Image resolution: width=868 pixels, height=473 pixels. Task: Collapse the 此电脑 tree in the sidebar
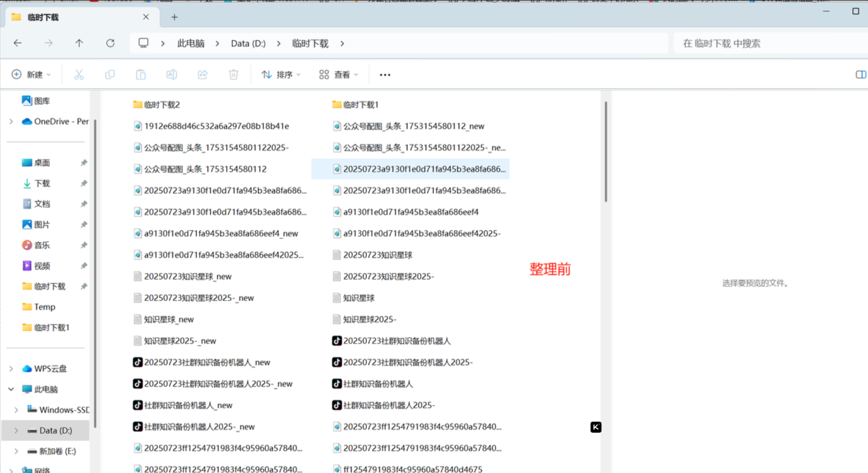[11, 389]
